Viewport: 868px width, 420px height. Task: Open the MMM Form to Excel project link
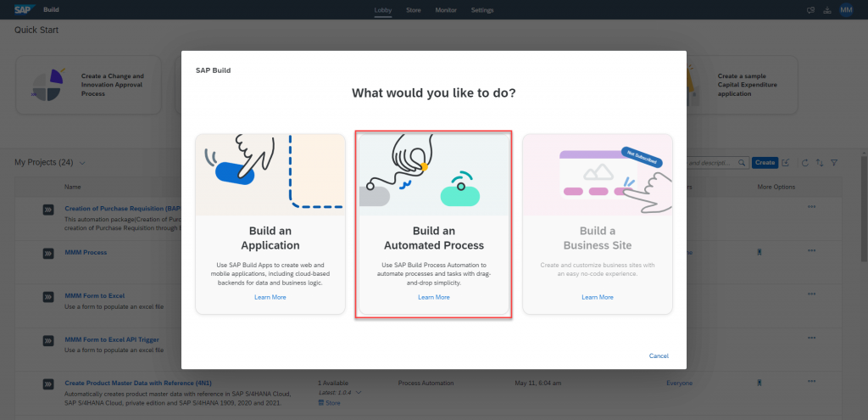(x=95, y=296)
